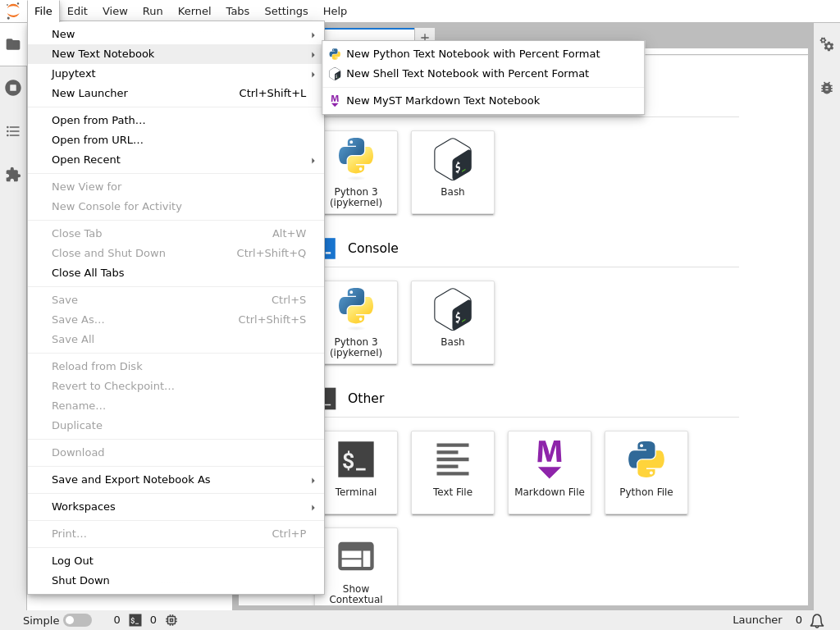
Task: Expand Save and Export Notebook As submenu
Action: point(176,479)
